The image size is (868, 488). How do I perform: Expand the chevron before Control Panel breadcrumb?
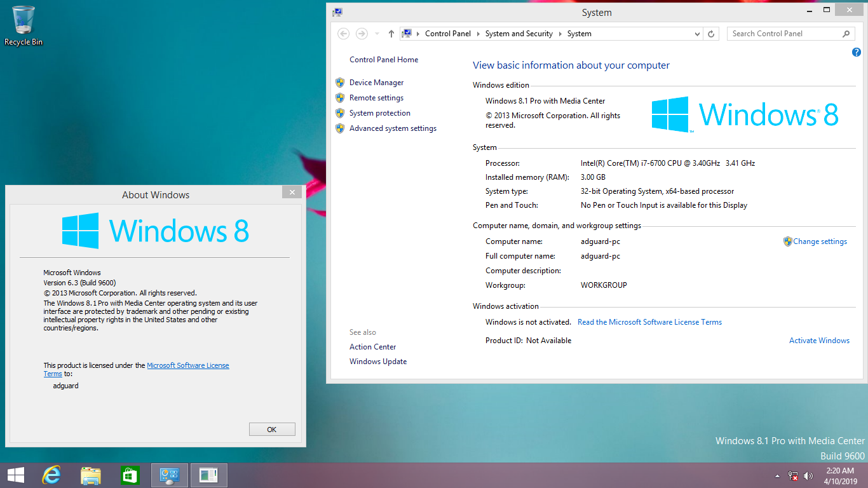point(417,34)
